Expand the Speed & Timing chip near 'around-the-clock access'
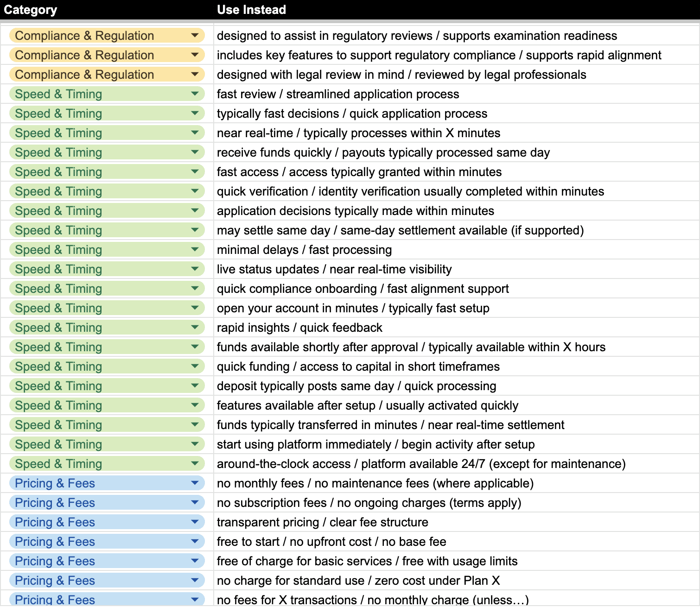700x607 pixels. (x=196, y=463)
